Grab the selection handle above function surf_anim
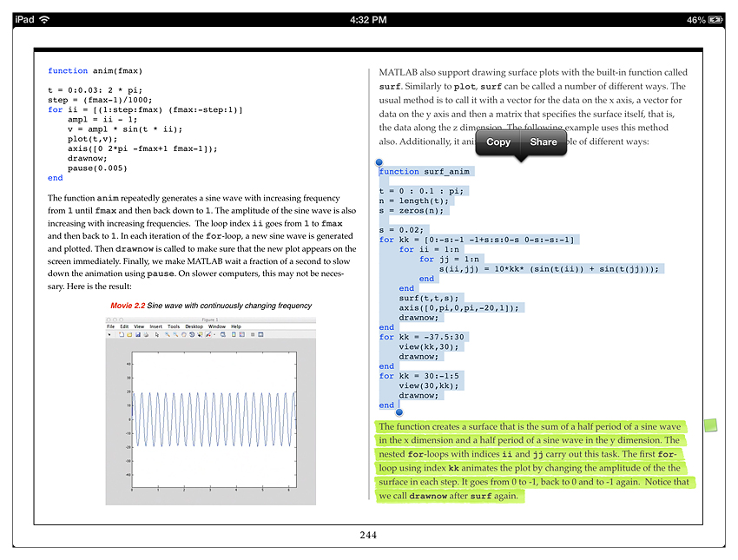 (x=379, y=162)
